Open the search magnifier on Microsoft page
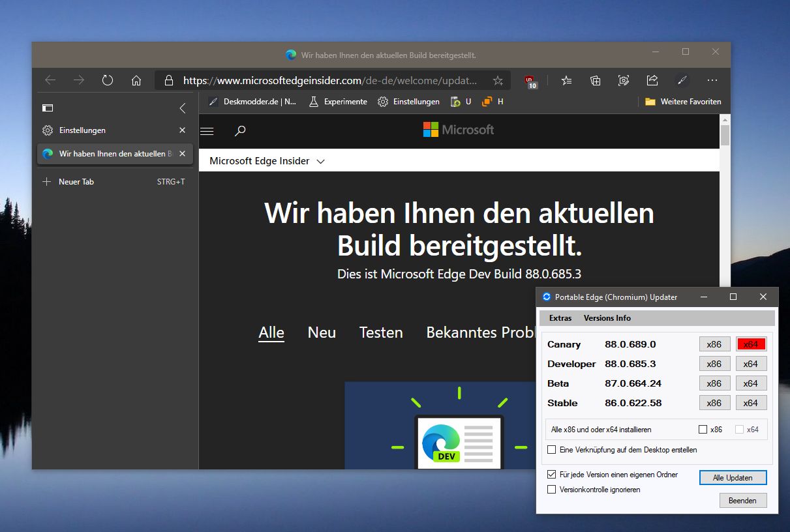 pos(240,130)
